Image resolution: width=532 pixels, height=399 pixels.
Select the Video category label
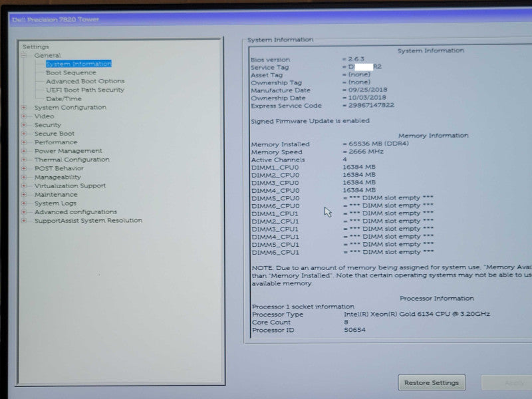44,116
